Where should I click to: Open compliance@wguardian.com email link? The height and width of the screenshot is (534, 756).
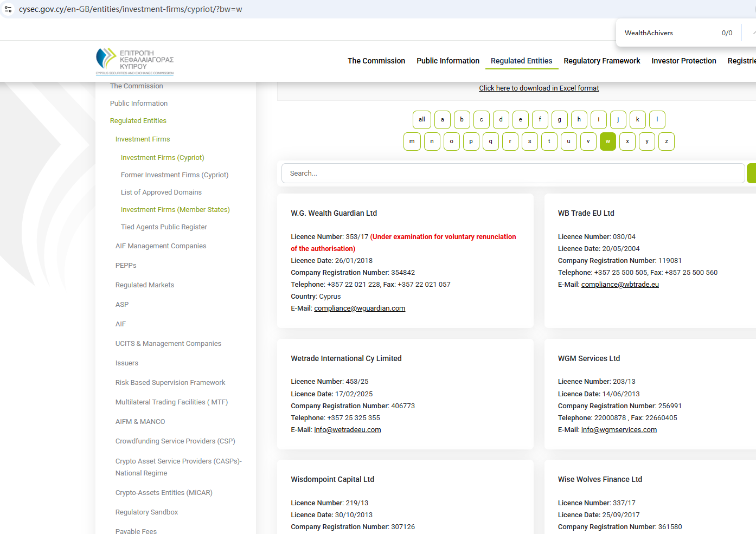[359, 308]
